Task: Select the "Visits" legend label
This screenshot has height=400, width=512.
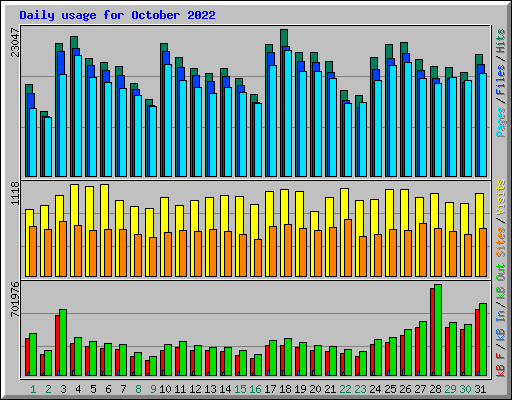Action: click(501, 197)
